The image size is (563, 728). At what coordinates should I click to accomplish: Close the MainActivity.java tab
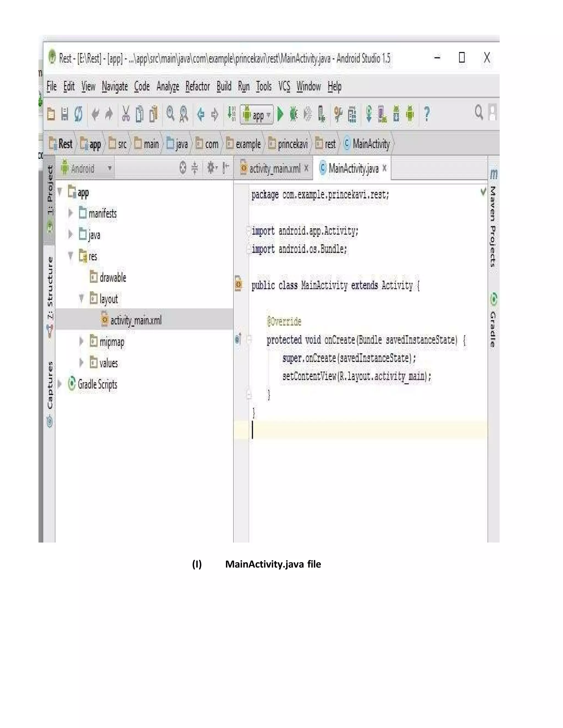tap(385, 168)
